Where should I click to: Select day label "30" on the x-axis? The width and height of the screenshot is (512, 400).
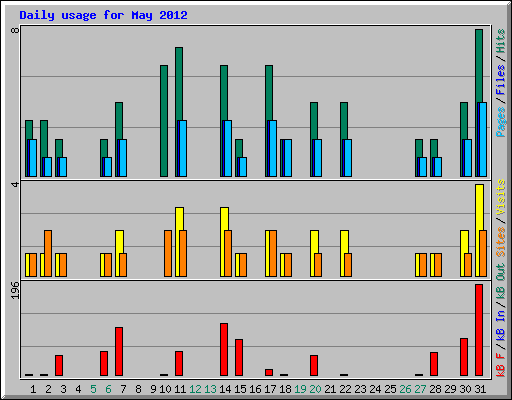tap(465, 389)
